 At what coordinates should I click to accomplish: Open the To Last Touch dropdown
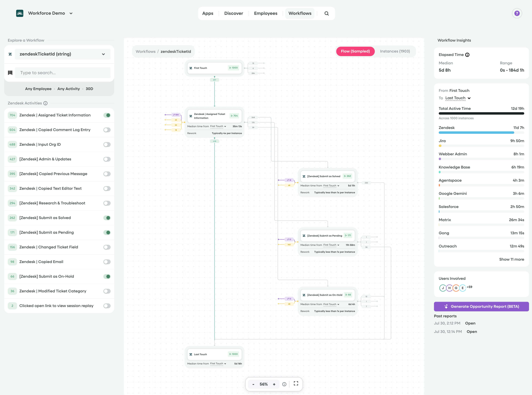pyautogui.click(x=458, y=98)
